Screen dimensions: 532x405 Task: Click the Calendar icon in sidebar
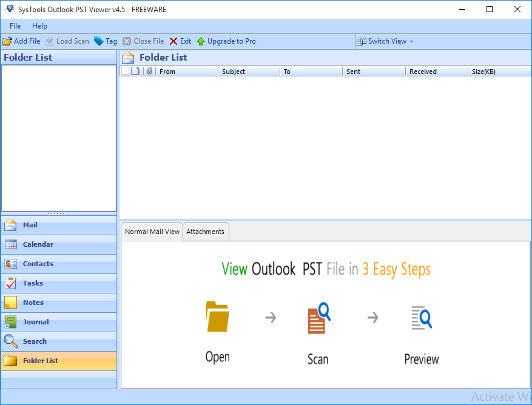10,244
